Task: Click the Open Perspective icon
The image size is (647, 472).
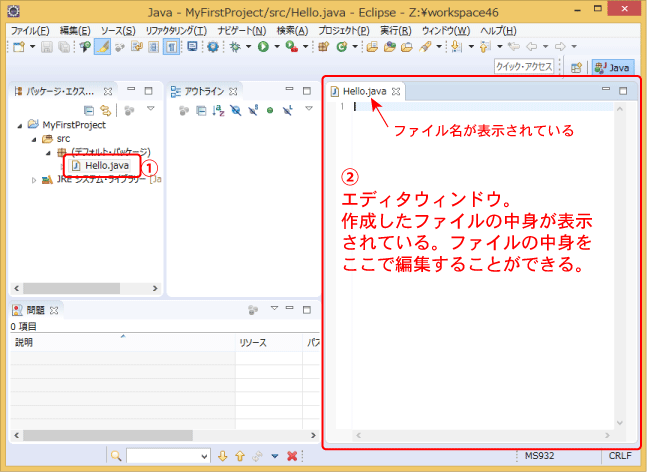Action: 576,68
